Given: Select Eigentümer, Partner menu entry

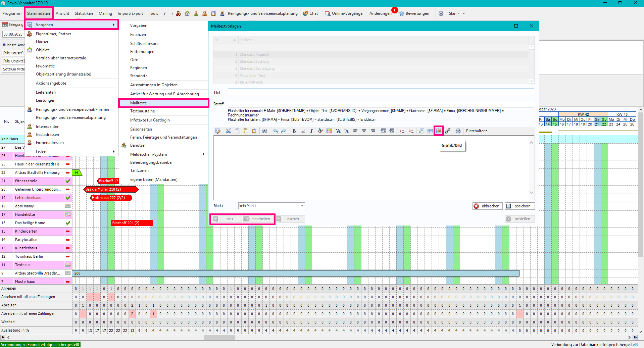Looking at the screenshot, I should point(72,34).
